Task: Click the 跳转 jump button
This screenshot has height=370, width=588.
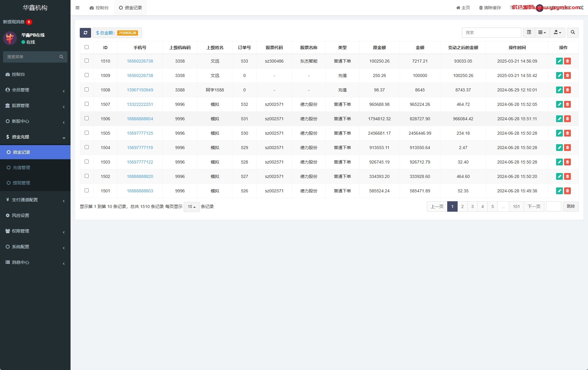Action: click(571, 206)
